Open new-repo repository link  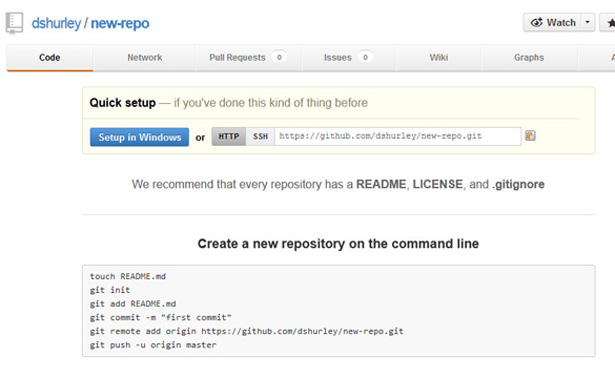coord(120,24)
